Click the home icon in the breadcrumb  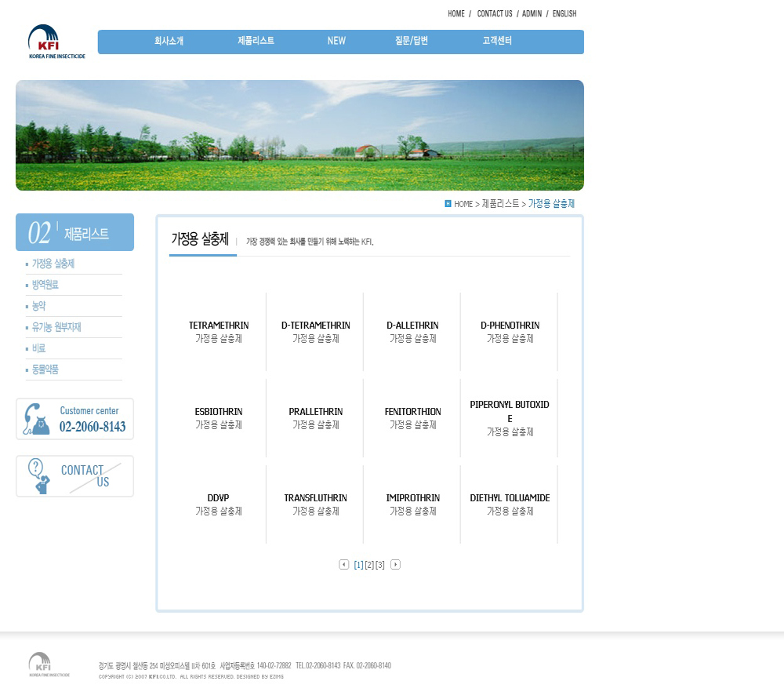click(x=448, y=204)
